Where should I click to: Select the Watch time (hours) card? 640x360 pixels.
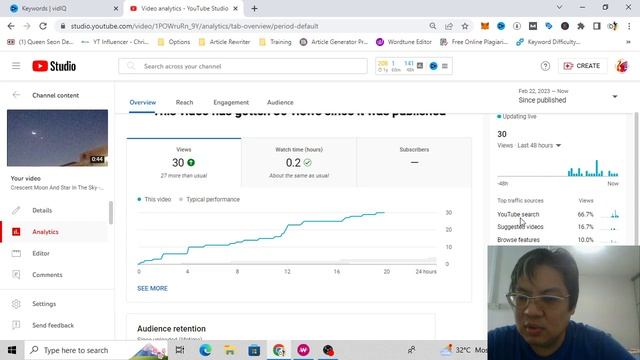[x=299, y=162]
